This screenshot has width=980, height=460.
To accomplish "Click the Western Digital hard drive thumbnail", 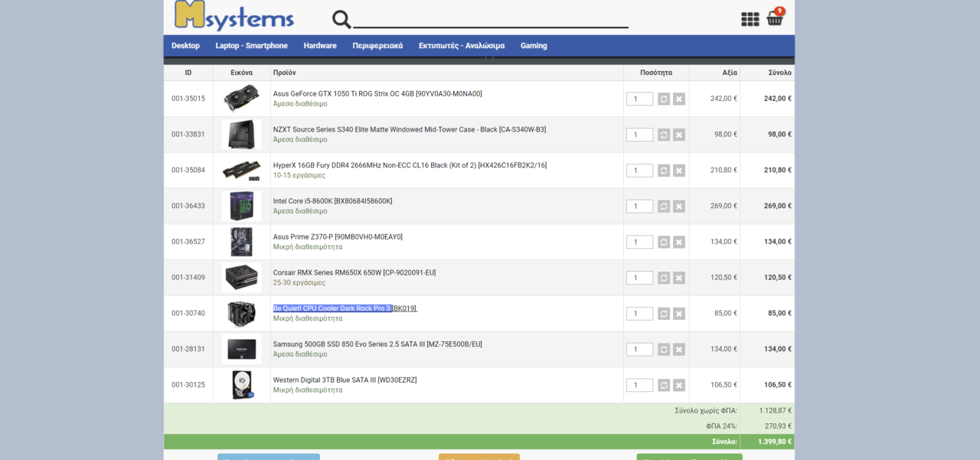I will (242, 385).
